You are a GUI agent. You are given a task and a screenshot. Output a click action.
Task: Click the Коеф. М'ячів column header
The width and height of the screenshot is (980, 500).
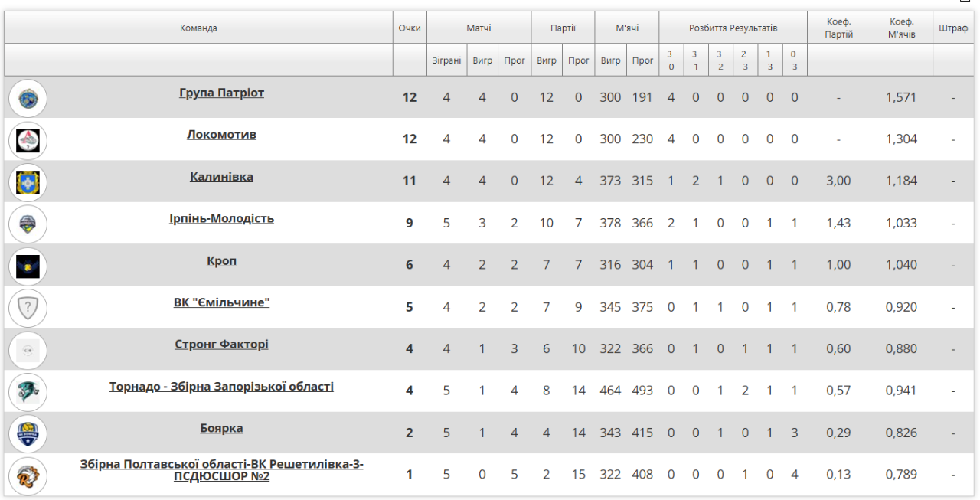(902, 28)
